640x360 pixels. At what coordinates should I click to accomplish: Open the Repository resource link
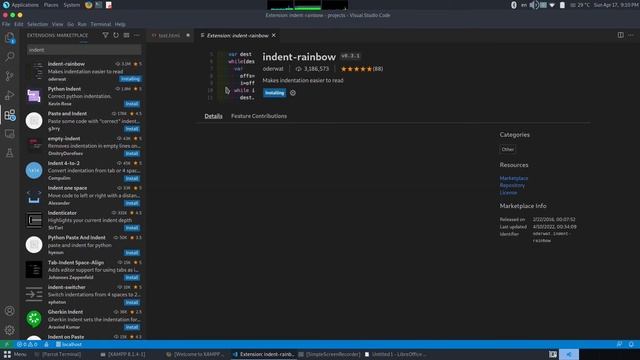click(x=512, y=185)
